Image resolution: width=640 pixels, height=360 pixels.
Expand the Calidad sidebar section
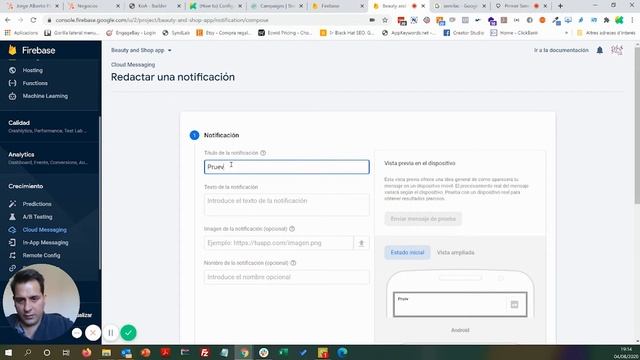(50, 126)
